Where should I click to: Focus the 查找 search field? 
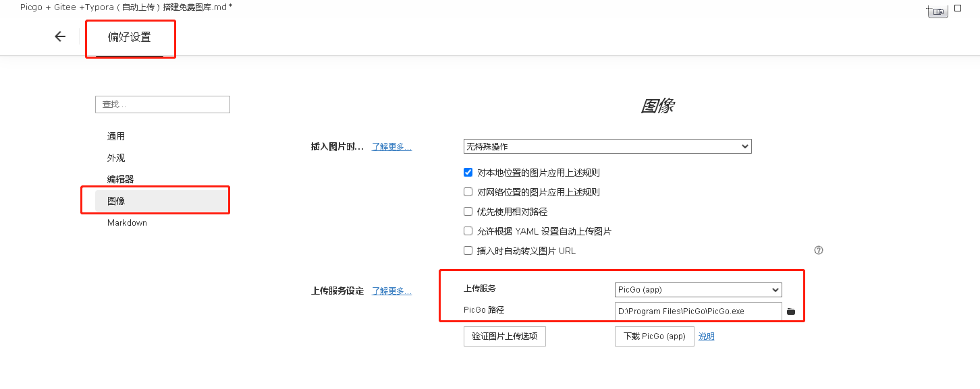click(x=163, y=104)
